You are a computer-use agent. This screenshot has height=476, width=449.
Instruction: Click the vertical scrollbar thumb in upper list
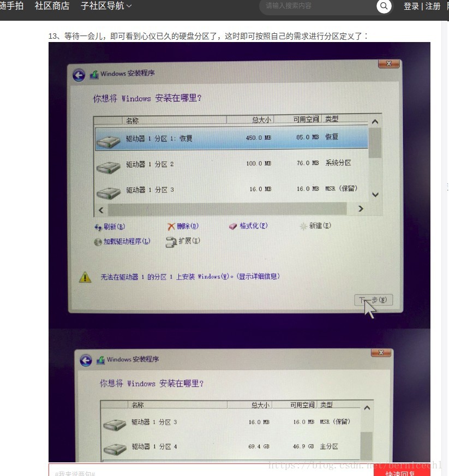375,142
